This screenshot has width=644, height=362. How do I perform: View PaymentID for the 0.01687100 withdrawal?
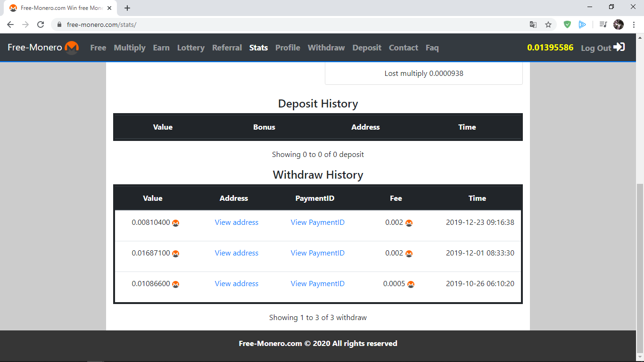(318, 253)
